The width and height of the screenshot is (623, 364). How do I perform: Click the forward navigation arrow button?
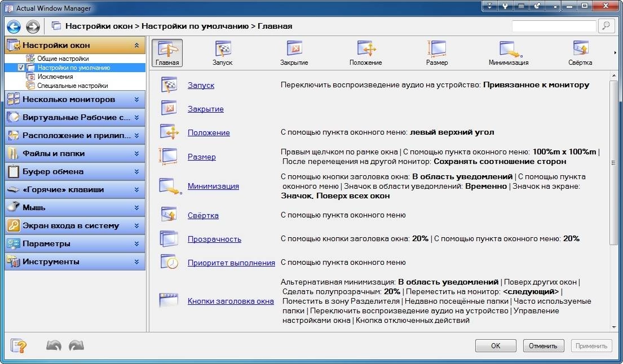coord(33,26)
